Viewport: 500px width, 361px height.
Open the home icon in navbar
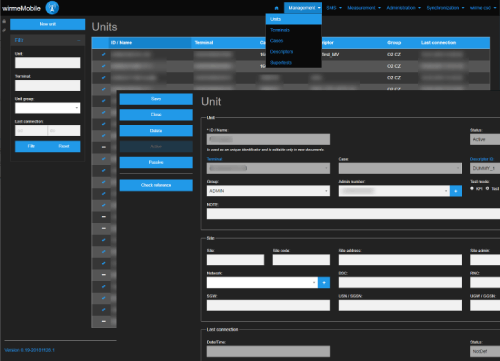pyautogui.click(x=276, y=8)
